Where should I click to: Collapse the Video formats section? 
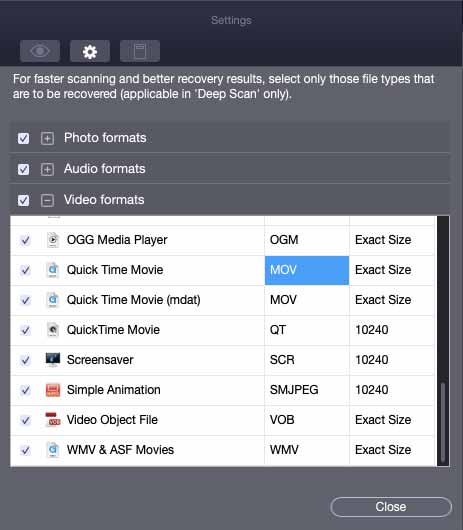[47, 200]
